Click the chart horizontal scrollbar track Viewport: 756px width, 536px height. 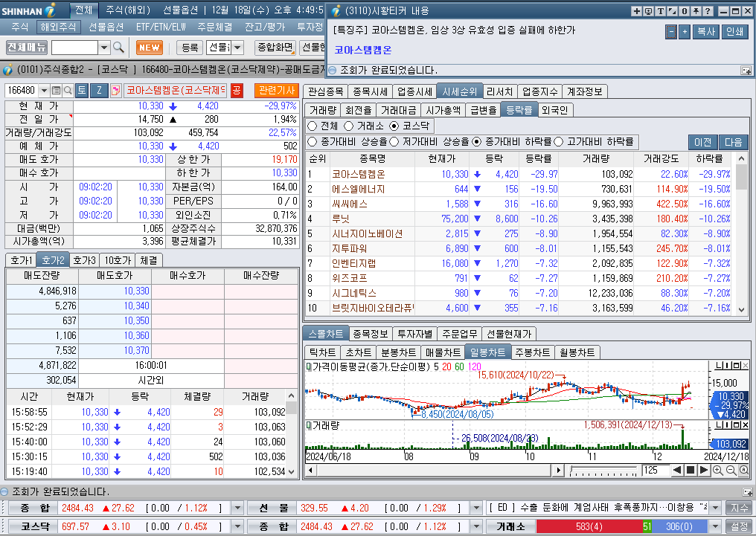coord(435,470)
